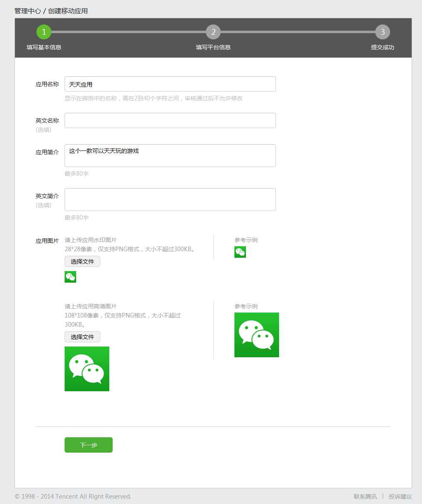Image resolution: width=422 pixels, height=504 pixels.
Task: Click step 2 circle in progress bar
Action: coord(213,32)
